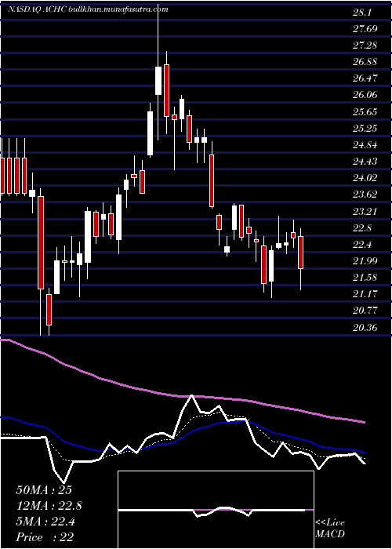
Task: Click the 23.21 price axis label
Action: (365, 212)
